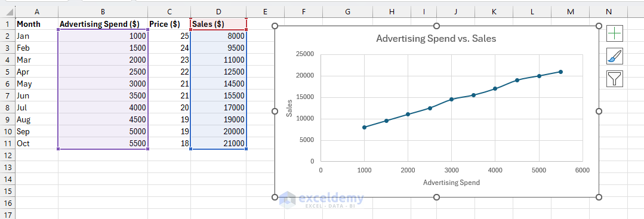Click the chart data point at 1000 spend
Screen dimensions: 644x219
(x=364, y=127)
